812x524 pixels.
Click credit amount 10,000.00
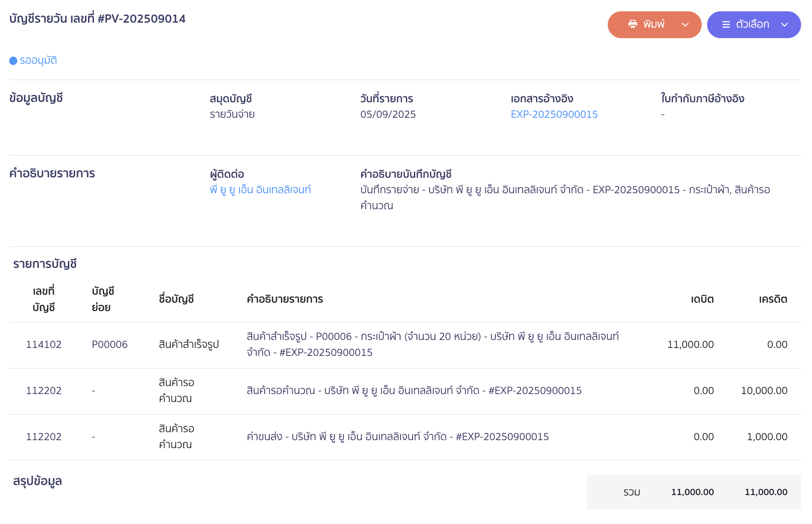coord(764,391)
